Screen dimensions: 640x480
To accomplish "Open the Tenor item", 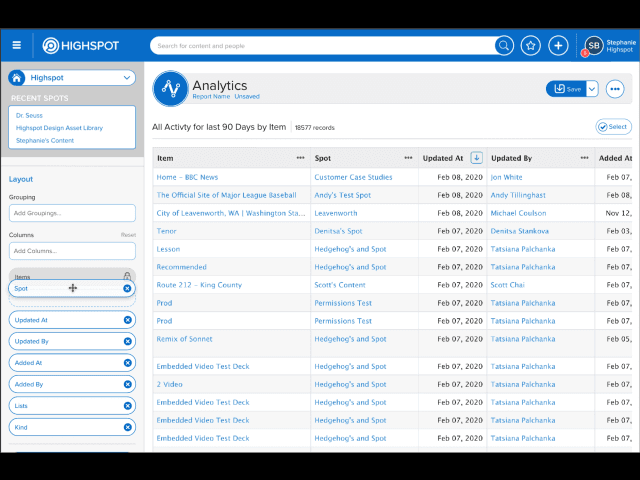I will (x=167, y=231).
